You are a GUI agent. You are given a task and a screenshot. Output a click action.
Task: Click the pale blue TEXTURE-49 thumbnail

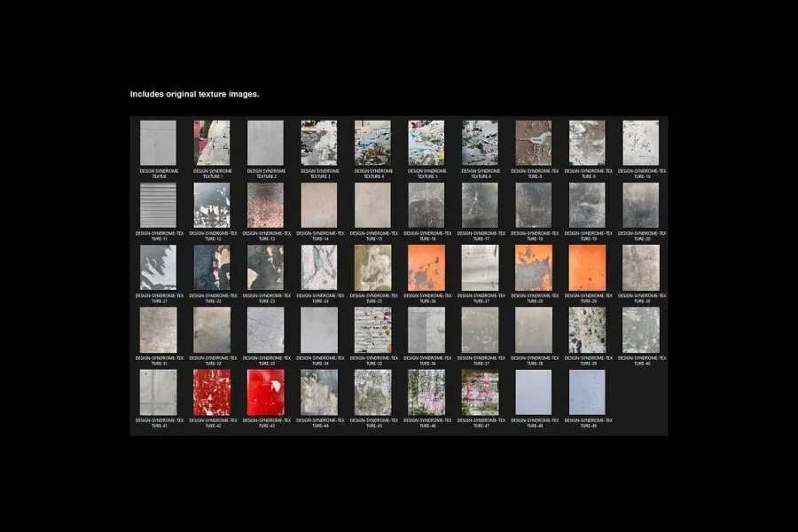(587, 392)
